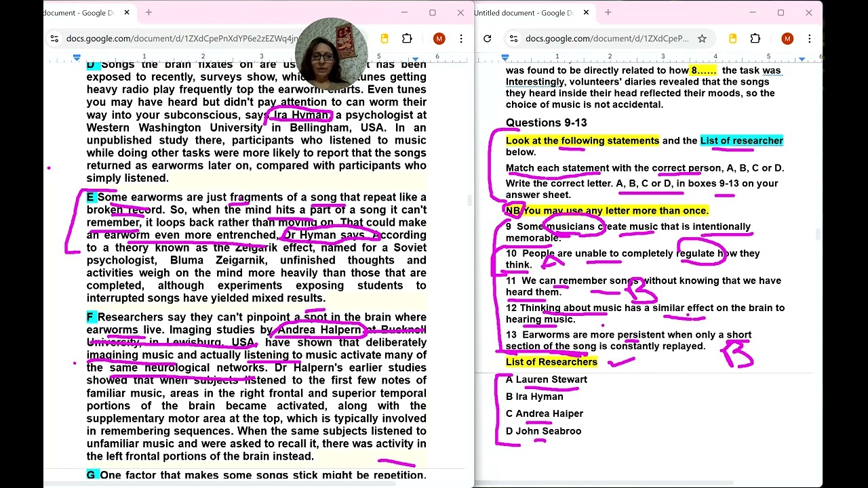Open new tab in right browser window
Image resolution: width=868 pixels, height=488 pixels.
coord(608,12)
